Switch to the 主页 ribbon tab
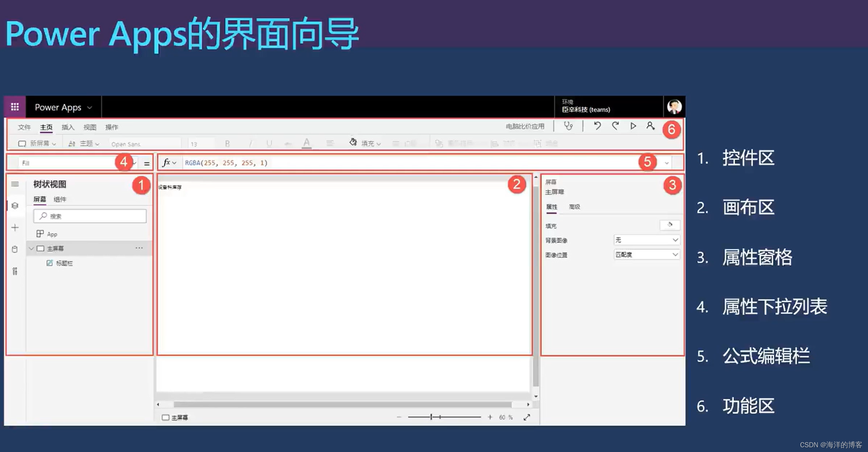The image size is (868, 452). pyautogui.click(x=46, y=127)
